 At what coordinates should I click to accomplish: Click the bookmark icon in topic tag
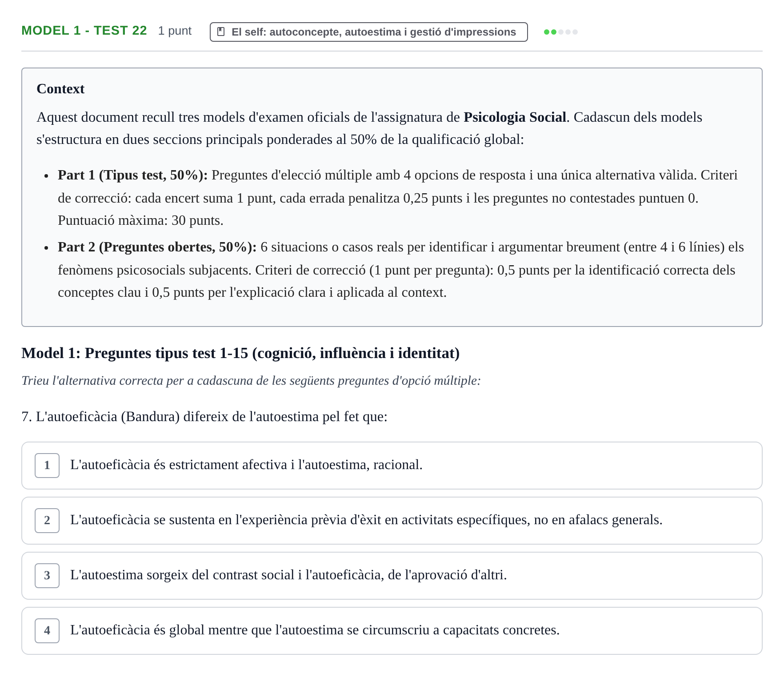(221, 32)
